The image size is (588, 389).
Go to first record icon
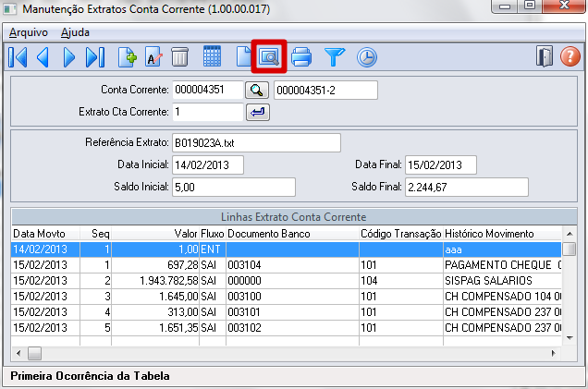(x=18, y=57)
